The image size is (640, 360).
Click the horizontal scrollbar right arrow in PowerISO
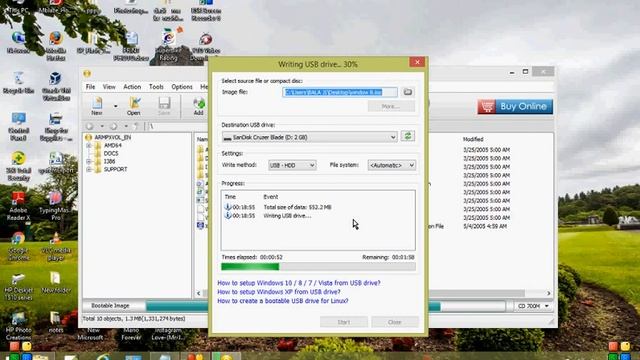tap(549, 293)
